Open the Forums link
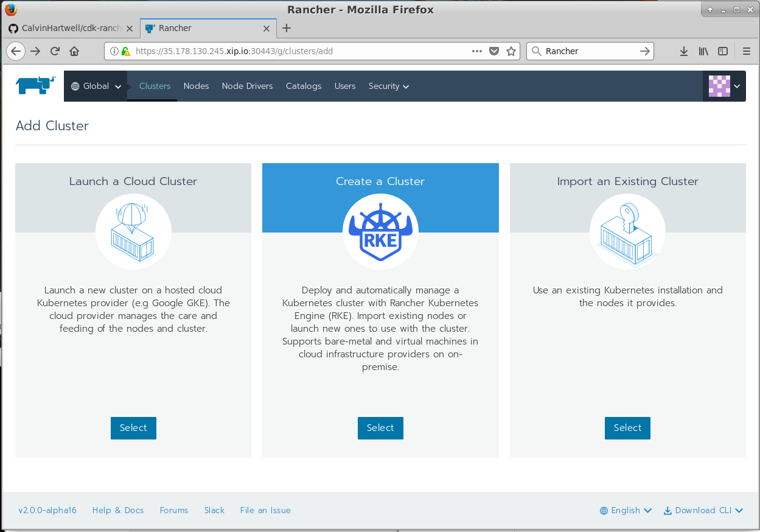 (174, 510)
